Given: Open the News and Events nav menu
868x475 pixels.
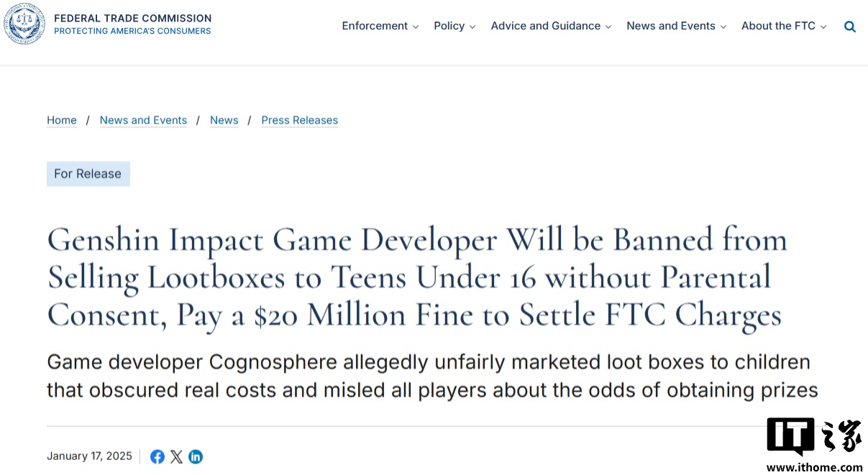Looking at the screenshot, I should click(x=676, y=26).
